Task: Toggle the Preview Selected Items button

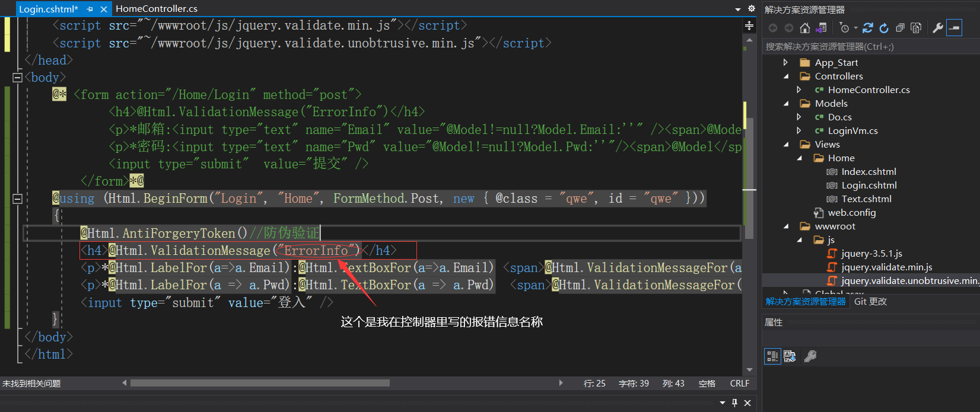Action: pos(954,28)
